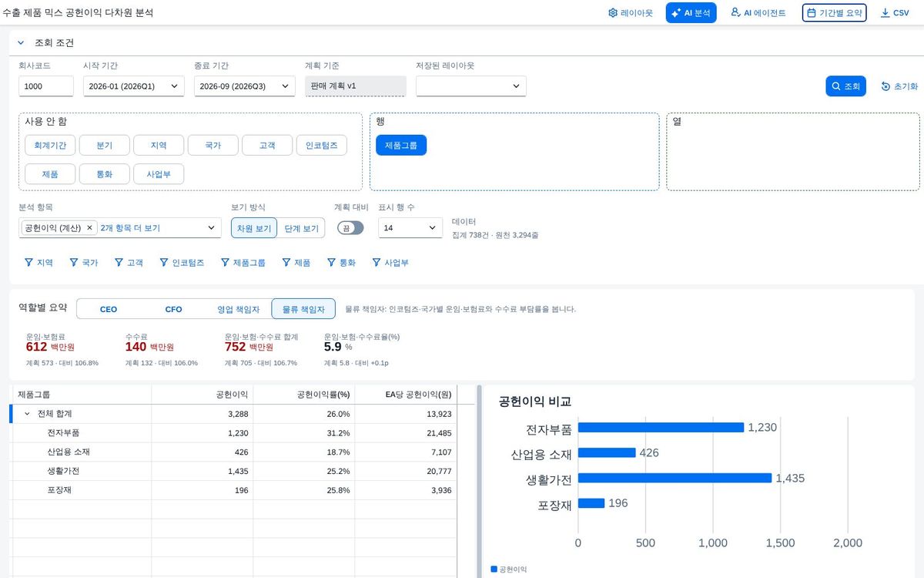Click the 수수료 140 백만원 KPI
Viewport: 924px width, 578px height.
coord(161,350)
